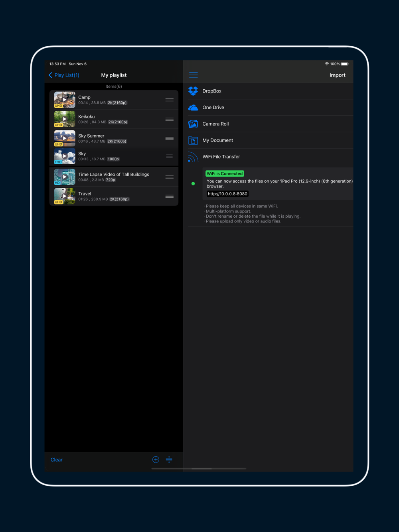
Task: Tap the reorder handle for Travel
Action: (169, 196)
